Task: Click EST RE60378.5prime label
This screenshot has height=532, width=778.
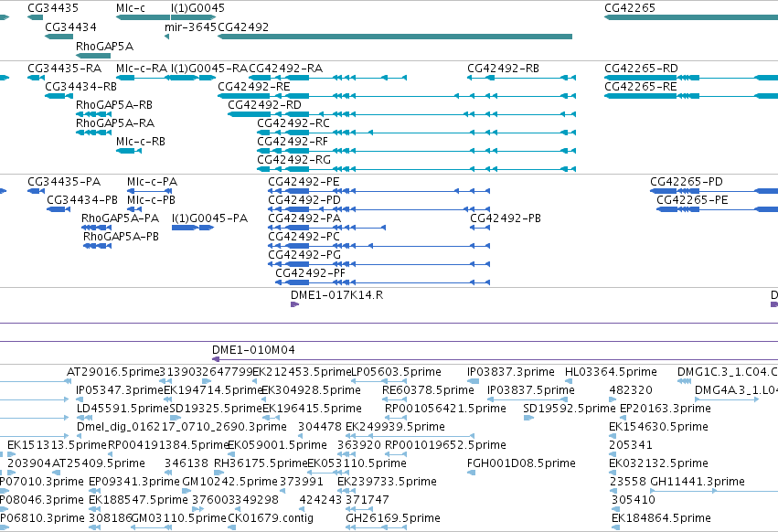Action: (x=428, y=390)
